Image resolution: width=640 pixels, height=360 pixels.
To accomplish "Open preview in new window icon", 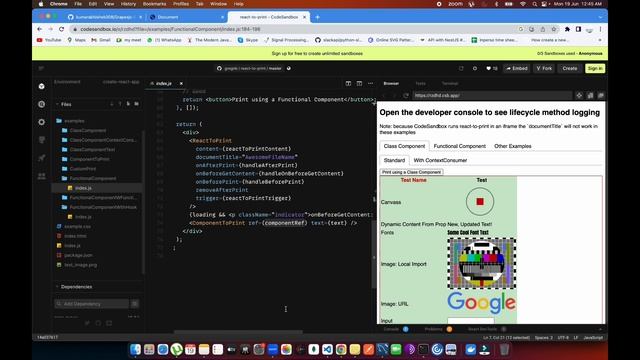I will pos(601,96).
